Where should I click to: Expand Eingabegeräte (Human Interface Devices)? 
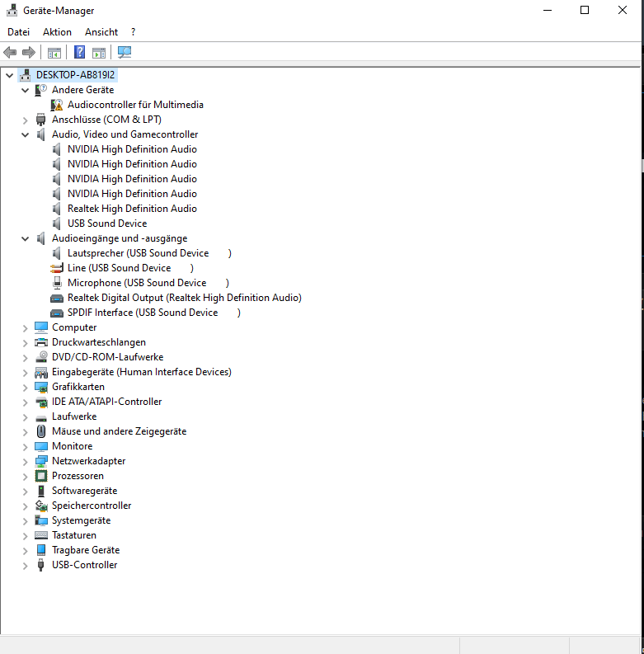[x=25, y=373]
